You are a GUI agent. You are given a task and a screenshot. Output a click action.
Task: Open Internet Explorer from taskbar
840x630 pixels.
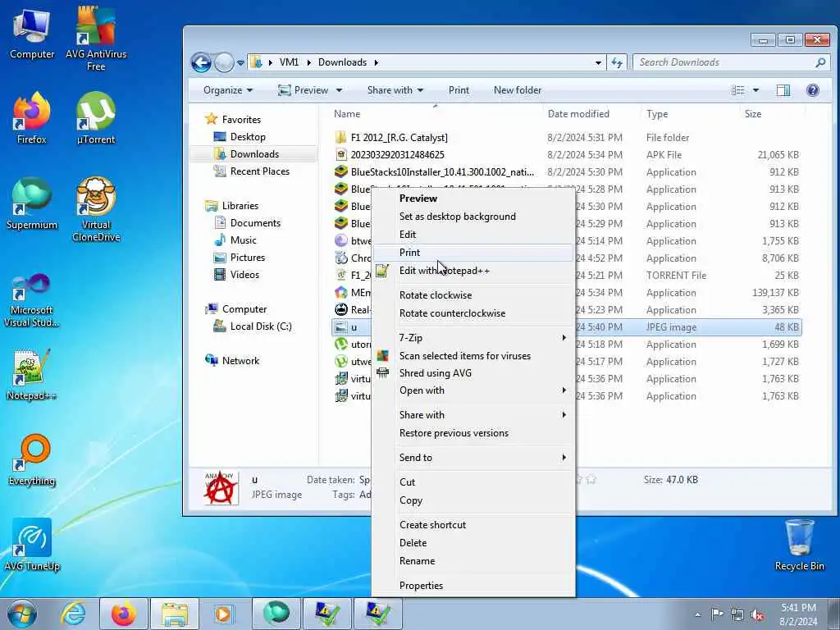pyautogui.click(x=72, y=614)
